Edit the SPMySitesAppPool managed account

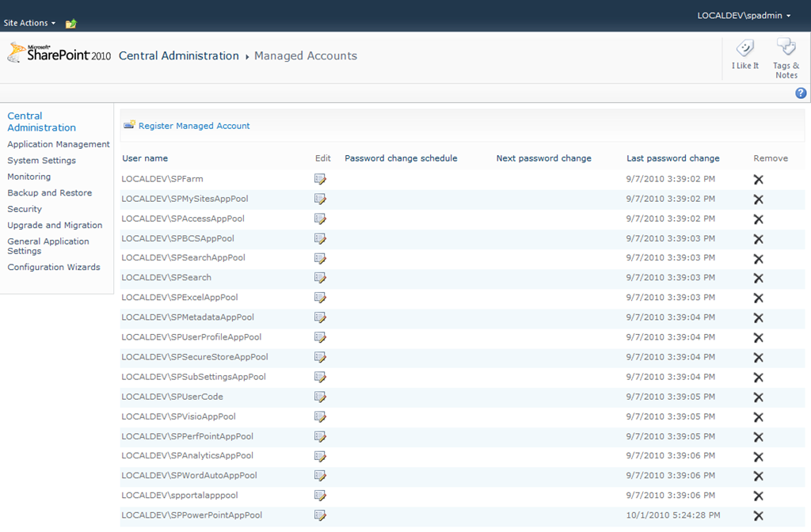pos(320,199)
